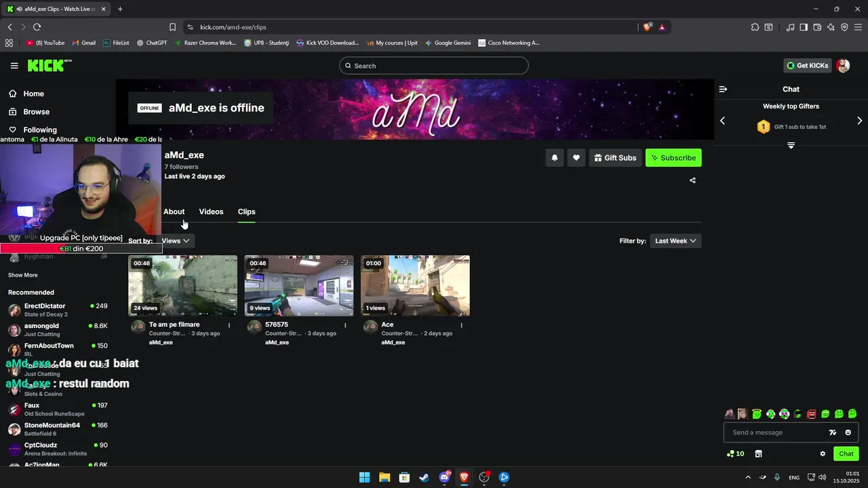Play the 576575 clip thumbnail

click(x=299, y=285)
